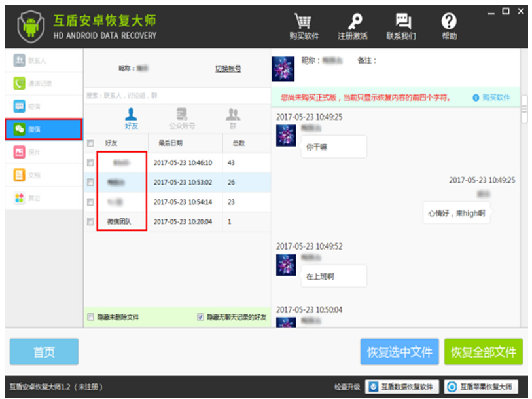Toggle the select-all checkbox beside 好友 header
The height and width of the screenshot is (399, 532).
(90, 143)
